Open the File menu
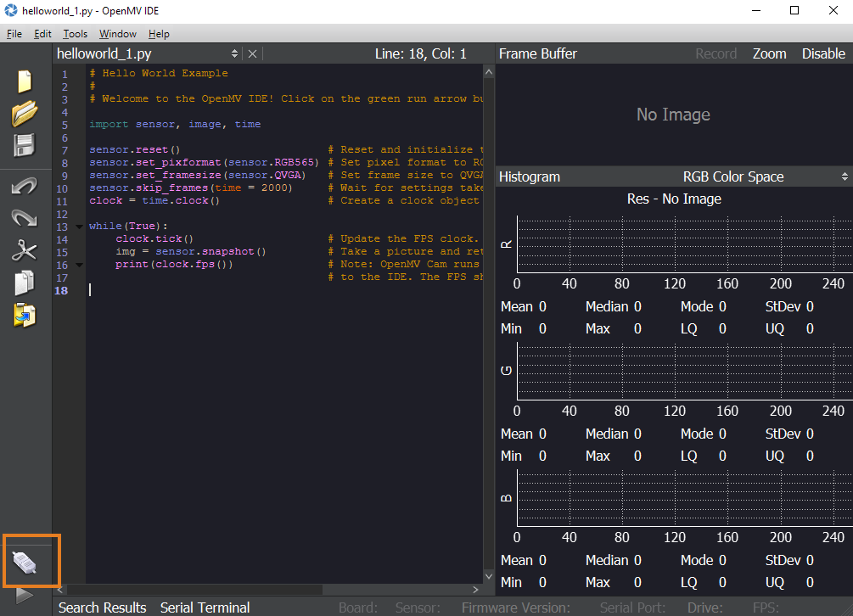This screenshot has width=853, height=616. coord(14,34)
